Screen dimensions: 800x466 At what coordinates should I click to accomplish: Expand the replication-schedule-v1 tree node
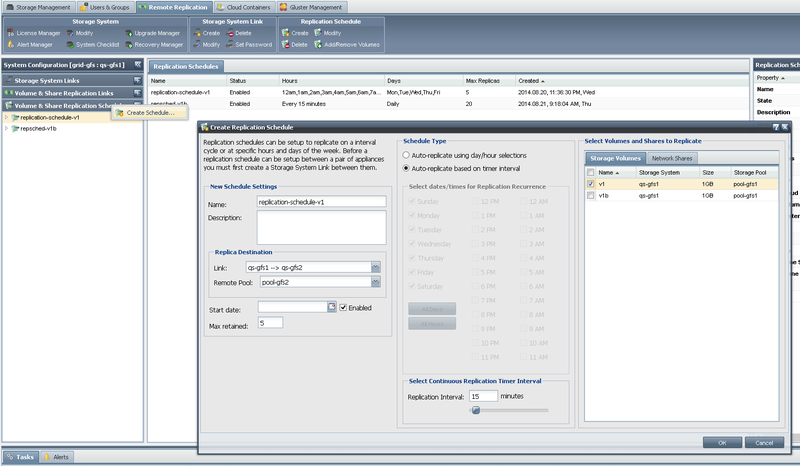[x=7, y=117]
